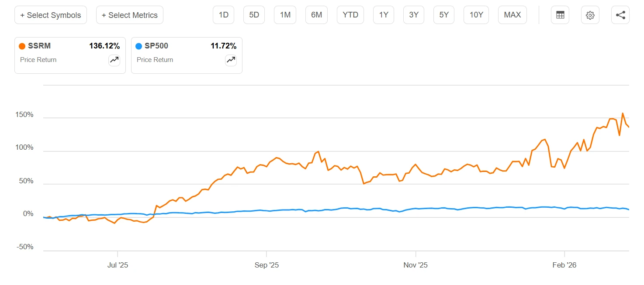
Task: Click the SSRM peak on chart line
Action: 623,113
